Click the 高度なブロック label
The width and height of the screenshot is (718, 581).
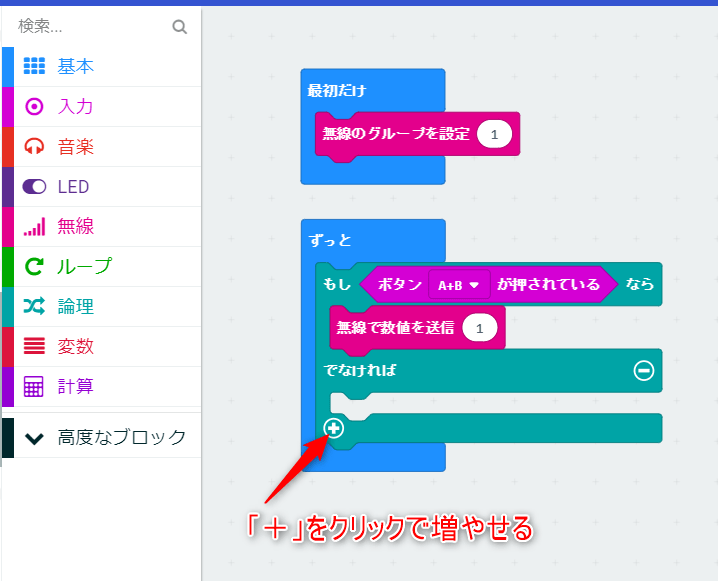122,437
